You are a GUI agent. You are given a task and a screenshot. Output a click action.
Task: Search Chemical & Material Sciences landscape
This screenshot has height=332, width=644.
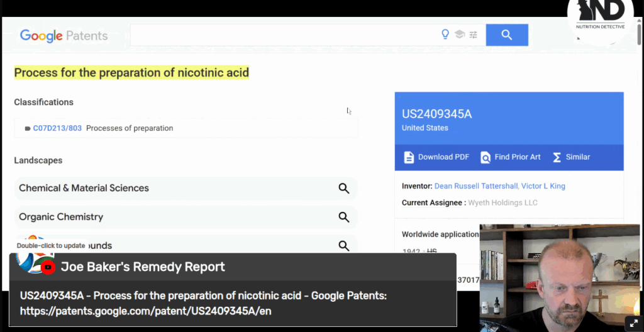pyautogui.click(x=344, y=188)
